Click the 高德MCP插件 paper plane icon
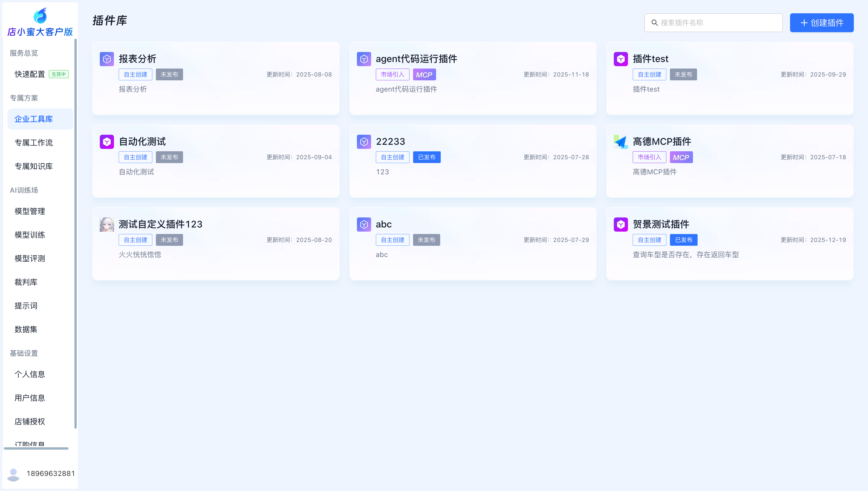Image resolution: width=868 pixels, height=491 pixels. pos(621,142)
